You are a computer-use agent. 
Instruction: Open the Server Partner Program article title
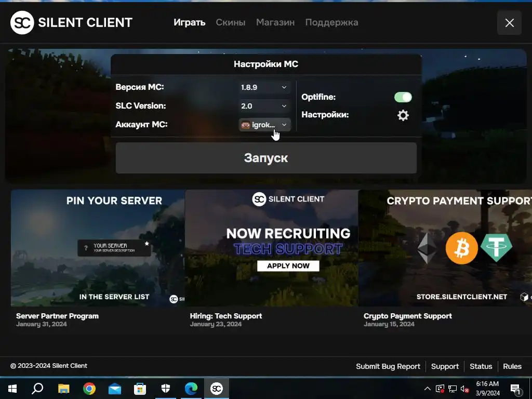coord(57,316)
